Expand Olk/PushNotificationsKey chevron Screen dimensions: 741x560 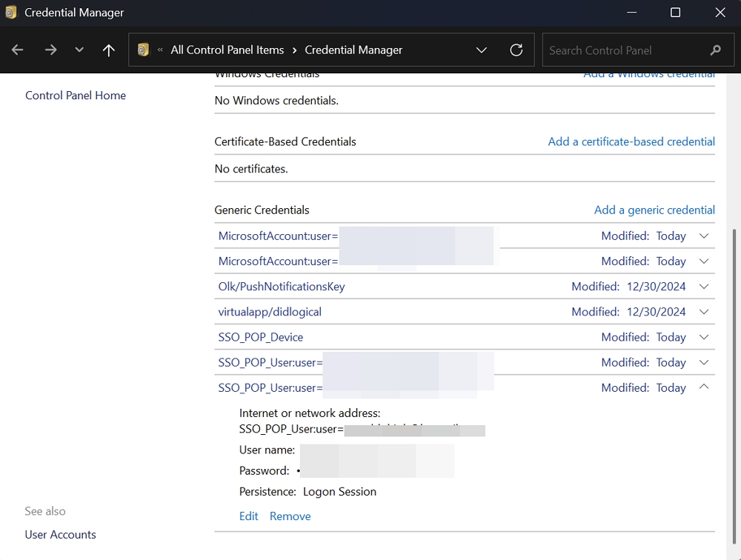pos(704,287)
